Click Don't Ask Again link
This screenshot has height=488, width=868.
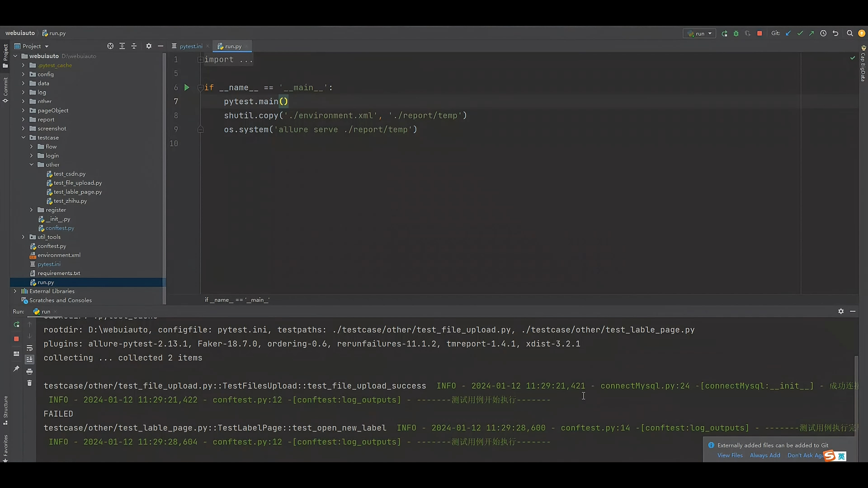point(805,455)
